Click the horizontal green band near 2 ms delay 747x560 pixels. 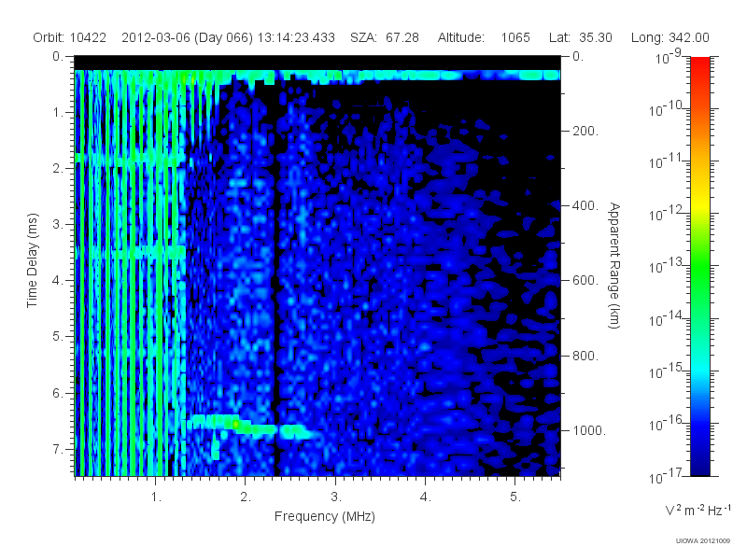[x=130, y=159]
